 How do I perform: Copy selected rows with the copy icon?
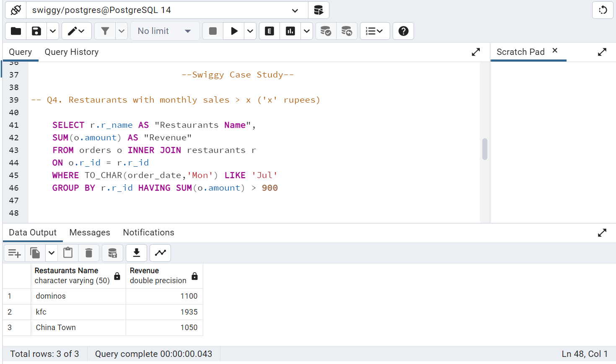coord(35,253)
